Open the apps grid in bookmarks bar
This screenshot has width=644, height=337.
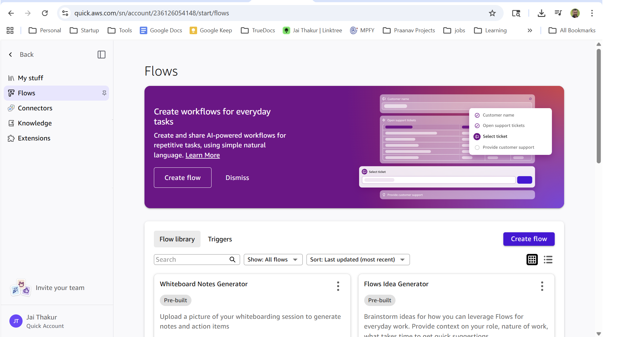(10, 30)
